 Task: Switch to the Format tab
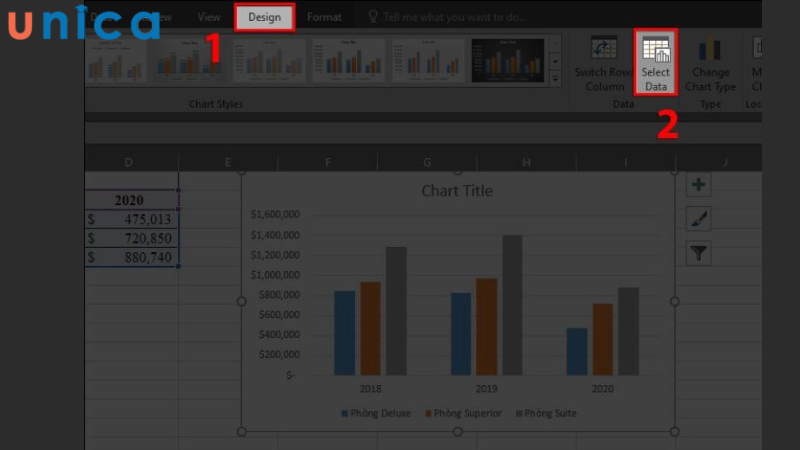coord(324,17)
